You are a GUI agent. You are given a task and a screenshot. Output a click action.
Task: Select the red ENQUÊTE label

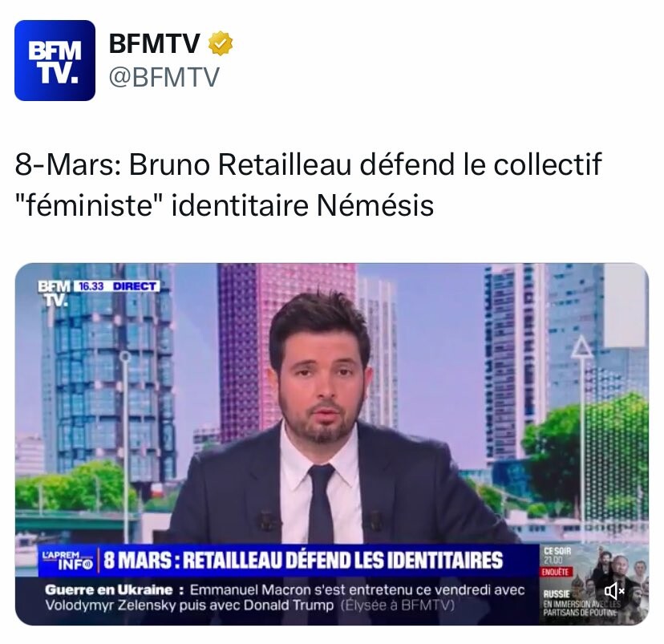coord(556,572)
